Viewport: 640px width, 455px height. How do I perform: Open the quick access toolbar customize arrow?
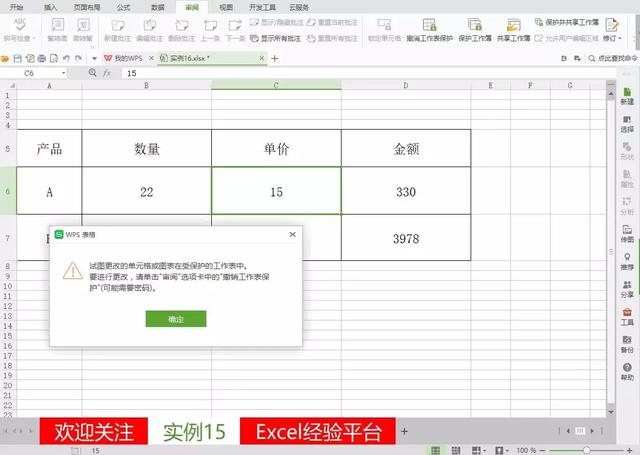coord(94,59)
